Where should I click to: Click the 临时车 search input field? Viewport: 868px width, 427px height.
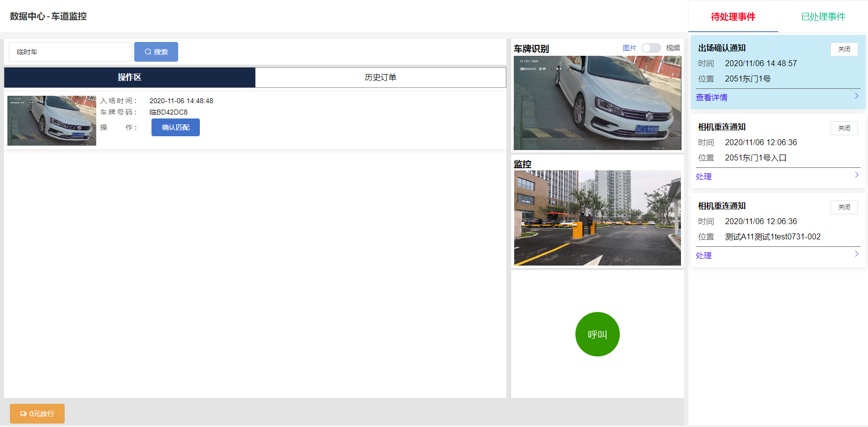(x=71, y=52)
